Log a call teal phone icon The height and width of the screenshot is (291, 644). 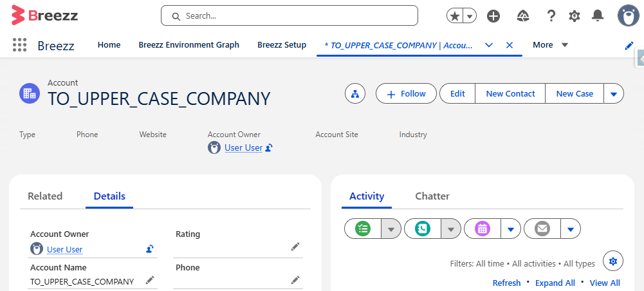pos(423,229)
